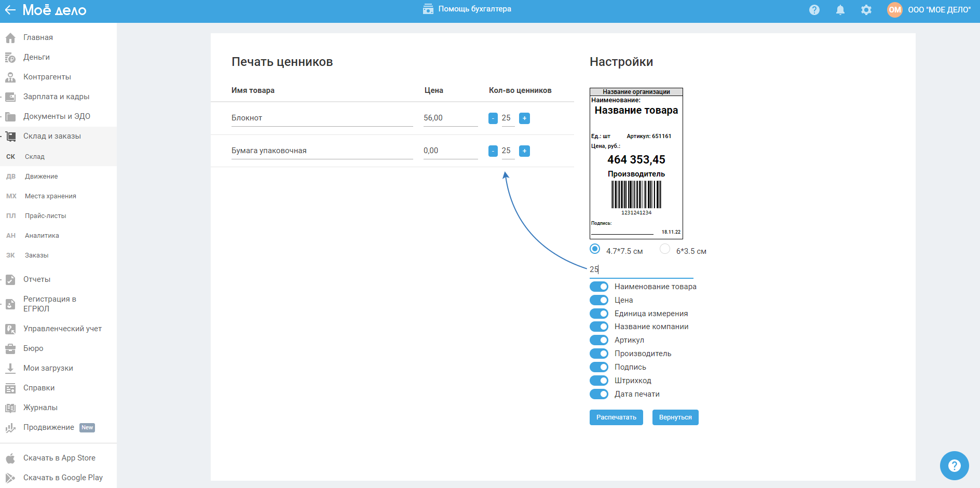
Task: Click the Помощь бухгалтера link
Action: click(x=467, y=9)
